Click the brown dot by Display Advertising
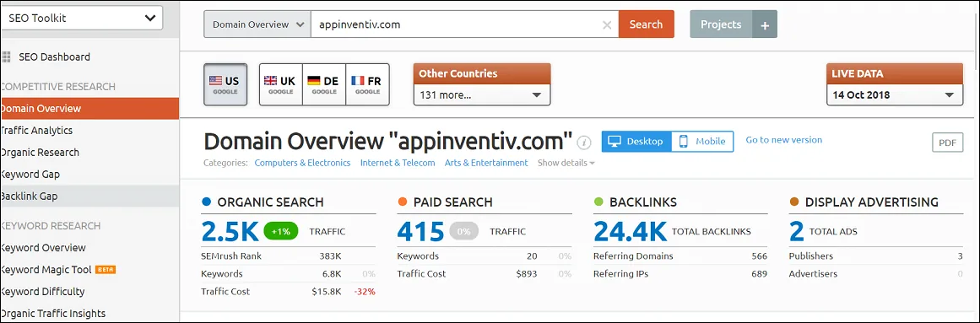 793,202
